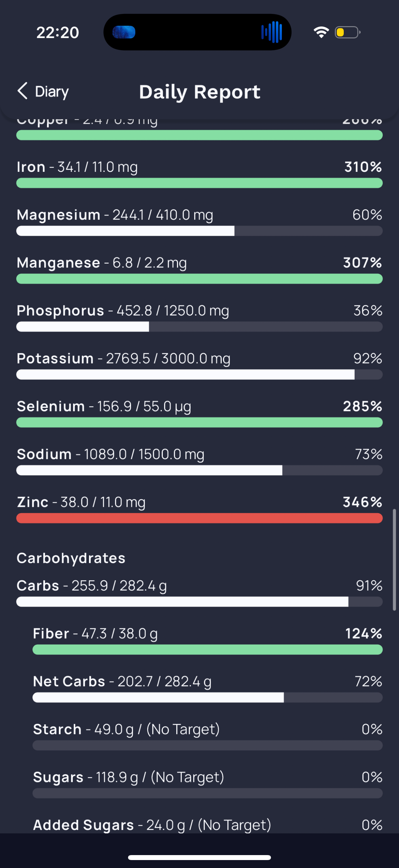Select the Magnesium 60% progress bar
Image resolution: width=399 pixels, height=868 pixels.
click(199, 231)
